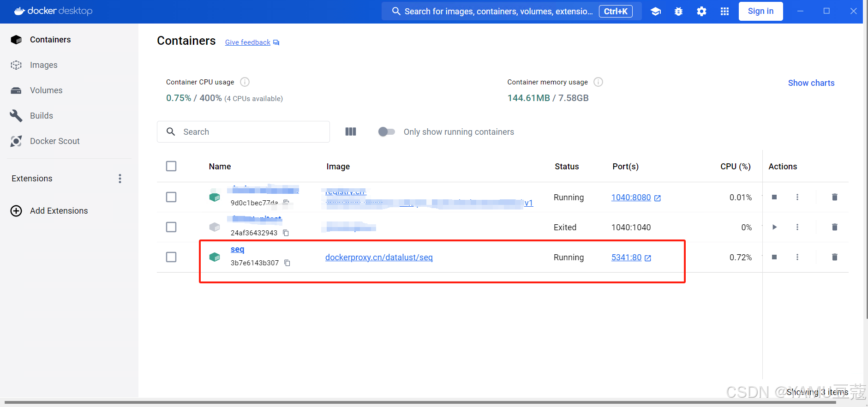Copy container ID 3b7e6143b307

tap(287, 263)
